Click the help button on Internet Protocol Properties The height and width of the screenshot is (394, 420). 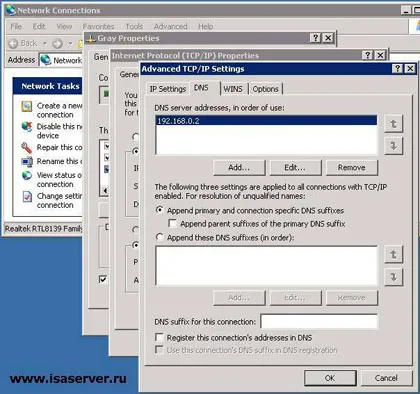[x=367, y=55]
